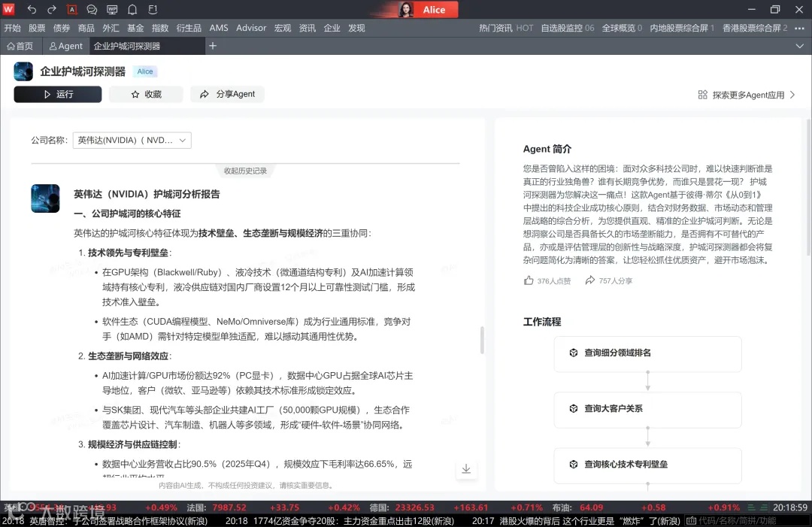The height and width of the screenshot is (527, 812).
Task: Click the red screenshot capture icon
Action: tap(72, 9)
